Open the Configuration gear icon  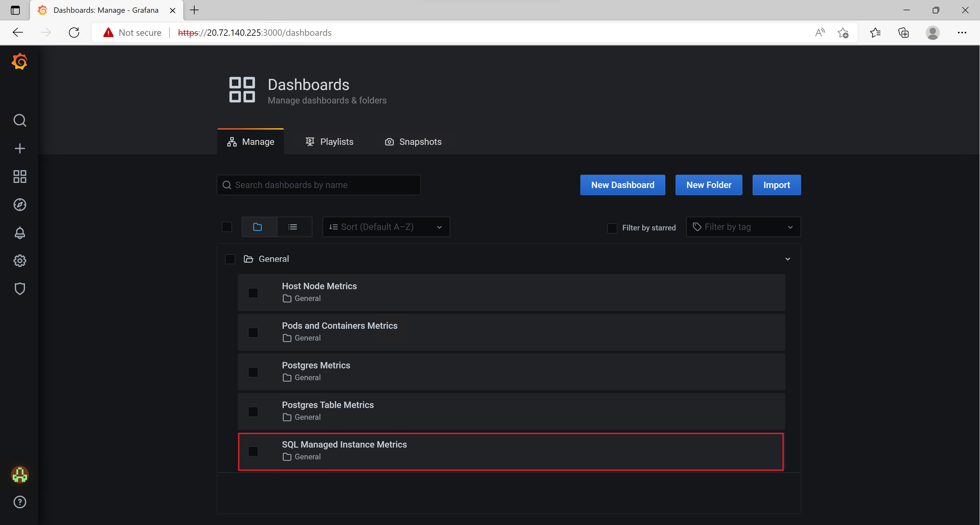click(x=20, y=261)
